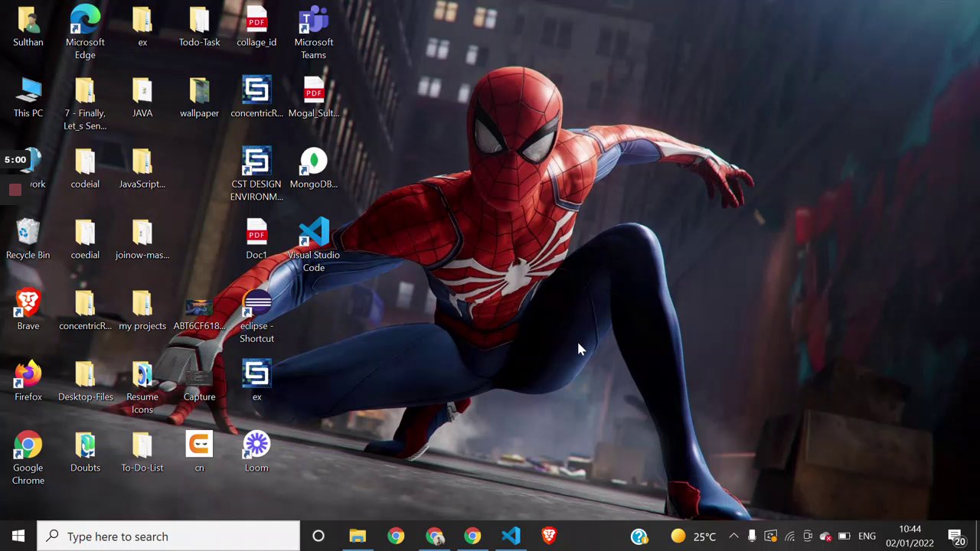
Task: Select the cn shortcut icon
Action: 199,452
